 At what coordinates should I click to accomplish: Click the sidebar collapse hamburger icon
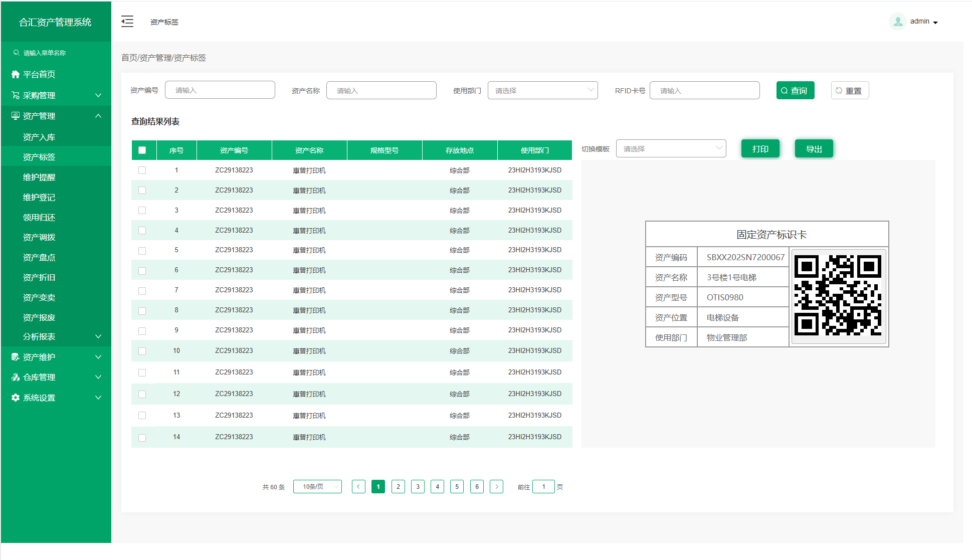(127, 22)
